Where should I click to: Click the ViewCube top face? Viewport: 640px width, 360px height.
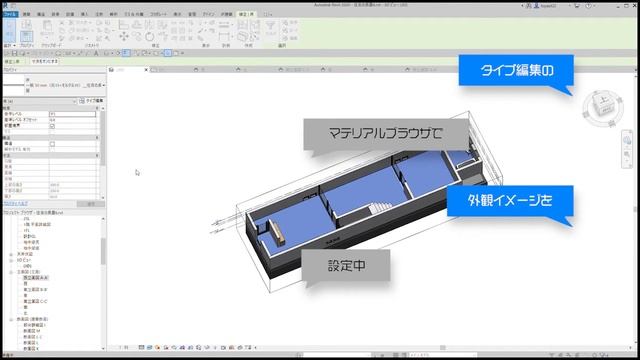604,100
